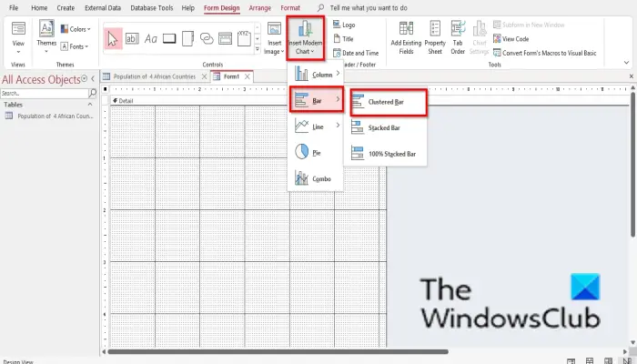Collapse the ribbon chevron
The height and width of the screenshot is (364, 637).
[626, 63]
